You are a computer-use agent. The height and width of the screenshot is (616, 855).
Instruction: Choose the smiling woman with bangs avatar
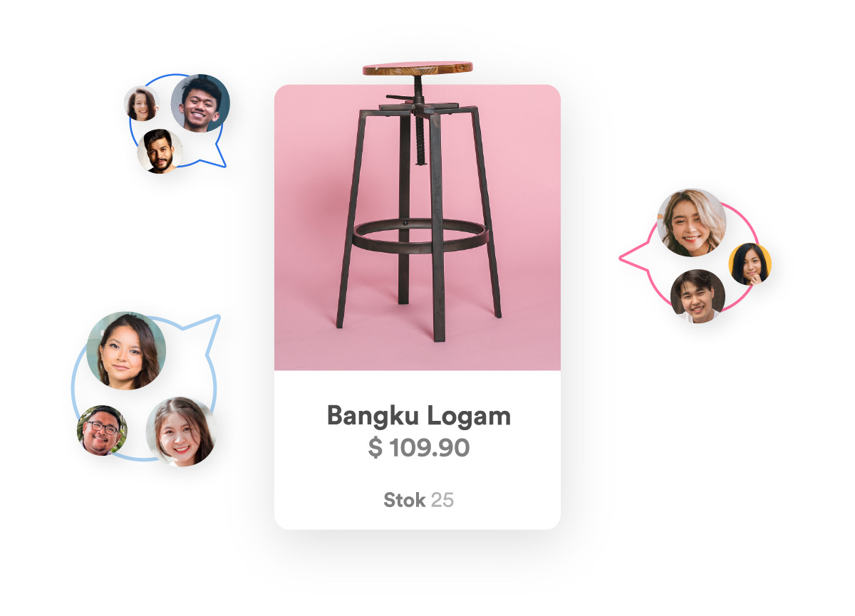click(181, 432)
